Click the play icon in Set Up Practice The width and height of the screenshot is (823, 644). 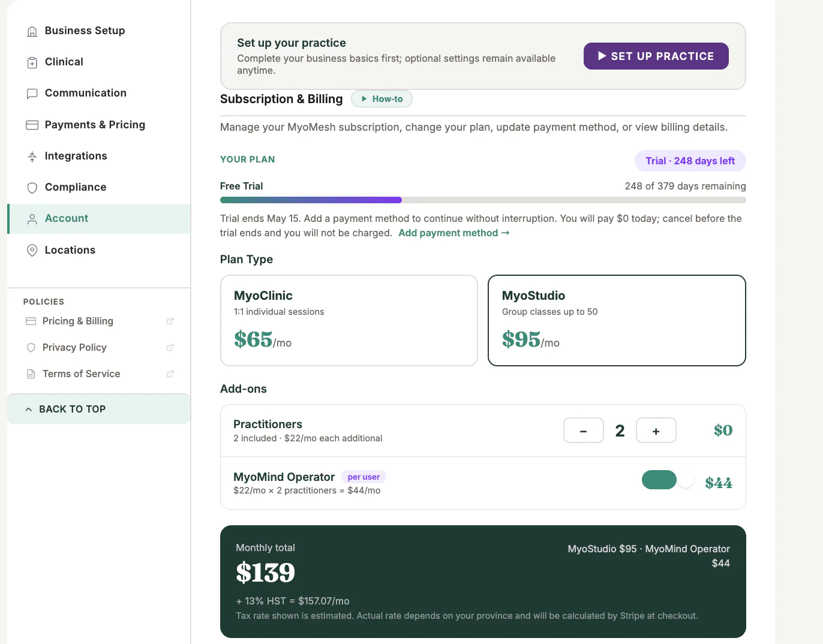point(602,56)
